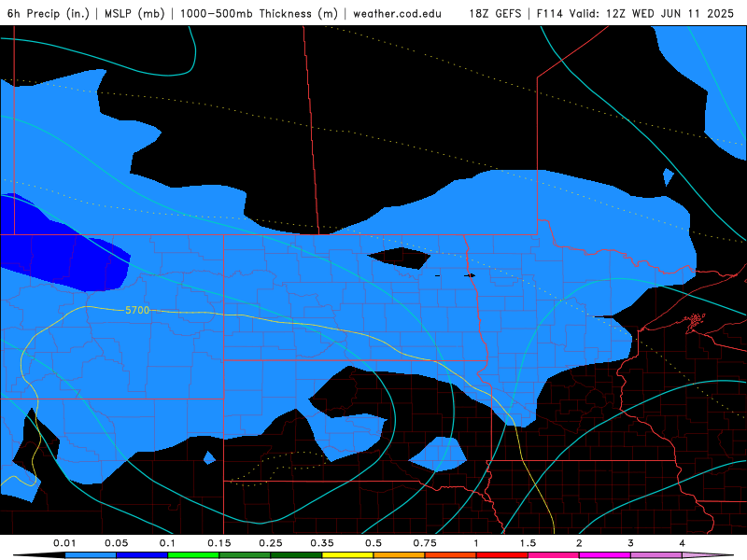Click the red 1–1.5 legend swatch
The image size is (747, 560).
point(502,555)
